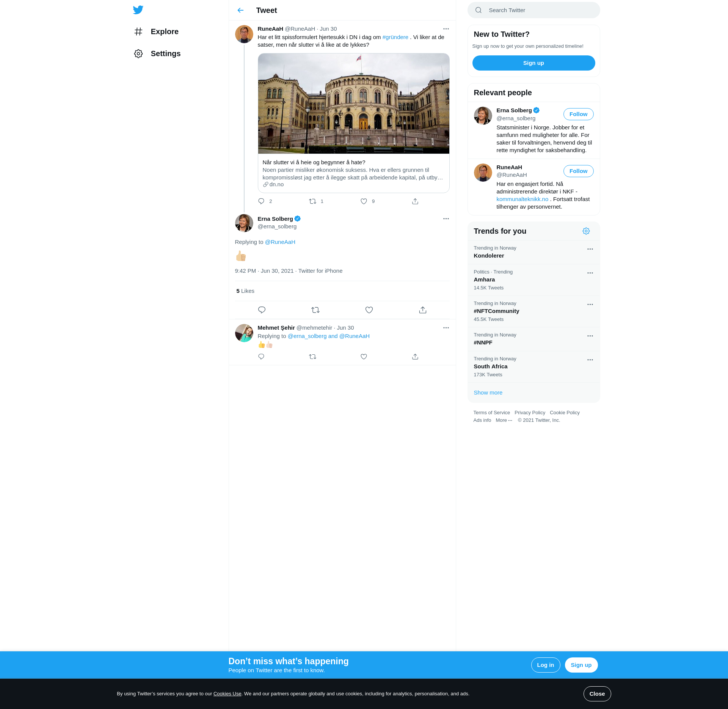Open the Cookies Use link
The height and width of the screenshot is (709, 728).
click(227, 694)
